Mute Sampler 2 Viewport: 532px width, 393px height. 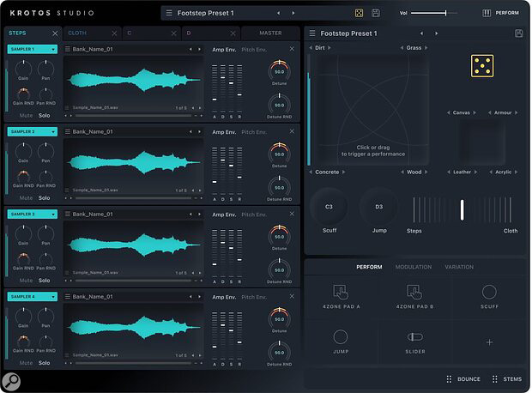[26, 198]
